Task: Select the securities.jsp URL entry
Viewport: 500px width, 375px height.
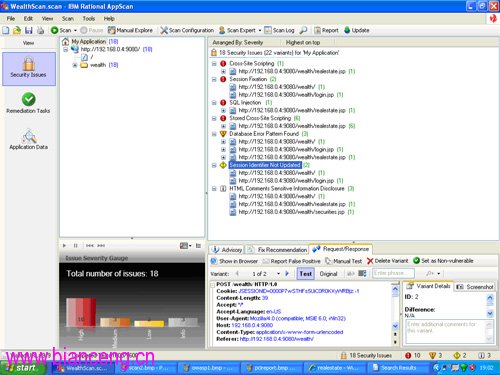Action: (x=292, y=212)
